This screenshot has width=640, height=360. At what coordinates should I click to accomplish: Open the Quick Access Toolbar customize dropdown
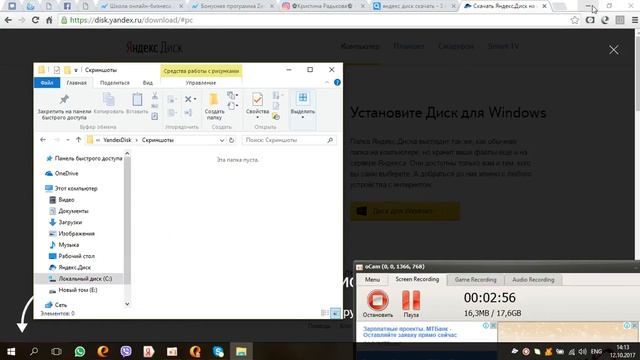click(x=76, y=70)
